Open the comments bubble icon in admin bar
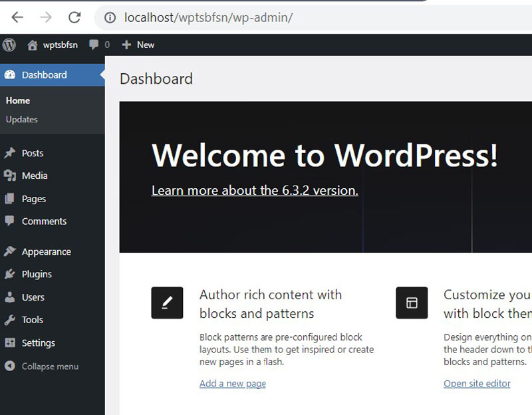 click(94, 45)
